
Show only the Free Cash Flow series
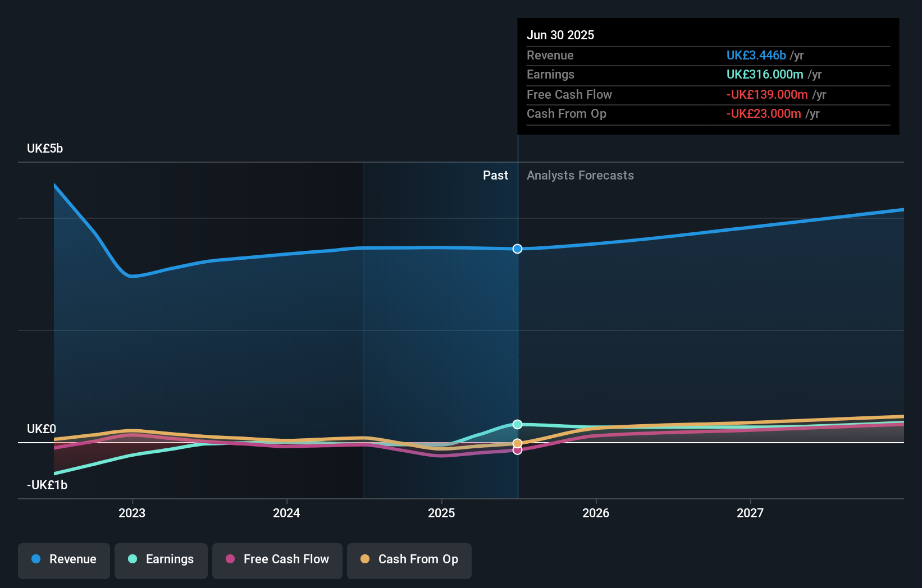[x=277, y=559]
